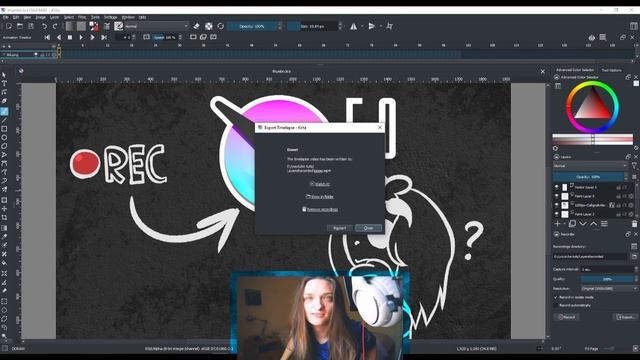Toggle visibility of Vector Layer 1
Screen dimensions: 640x360
556,187
